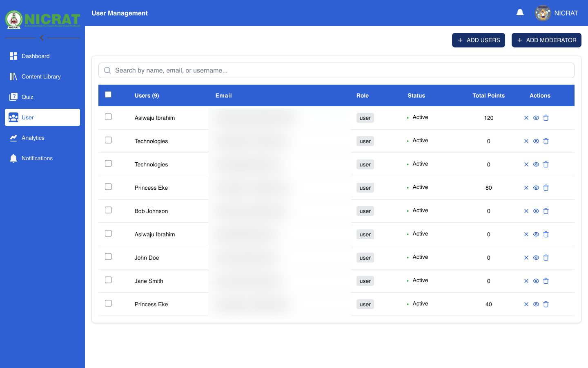
Task: Click X icon for Princess Eke with 40 points
Action: tap(526, 304)
